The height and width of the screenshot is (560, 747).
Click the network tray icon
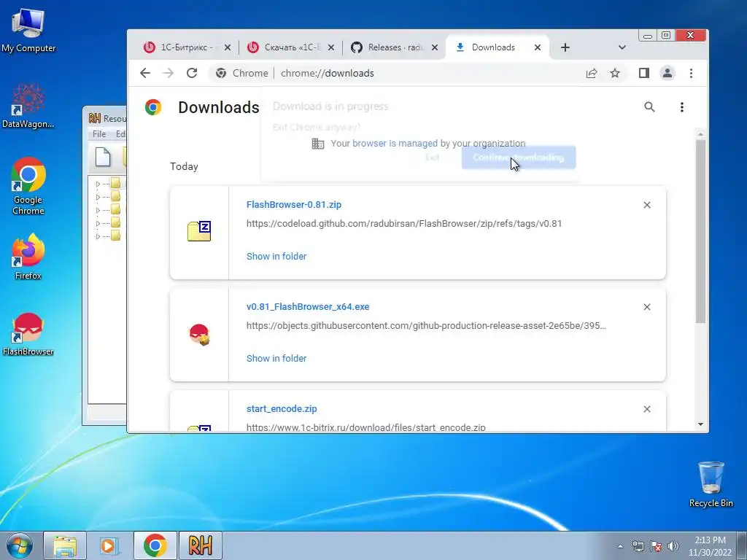tap(638, 546)
